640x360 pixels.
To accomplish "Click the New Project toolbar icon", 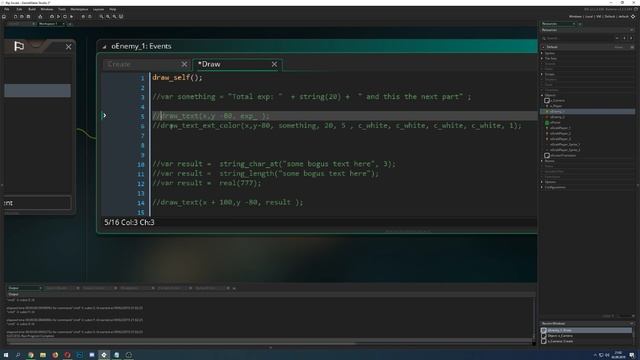I will coord(16,17).
